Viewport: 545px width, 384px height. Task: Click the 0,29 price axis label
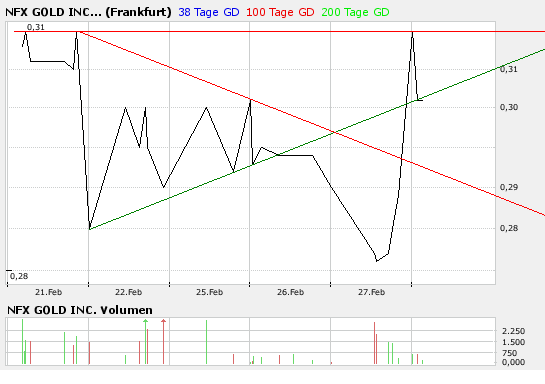(x=509, y=187)
